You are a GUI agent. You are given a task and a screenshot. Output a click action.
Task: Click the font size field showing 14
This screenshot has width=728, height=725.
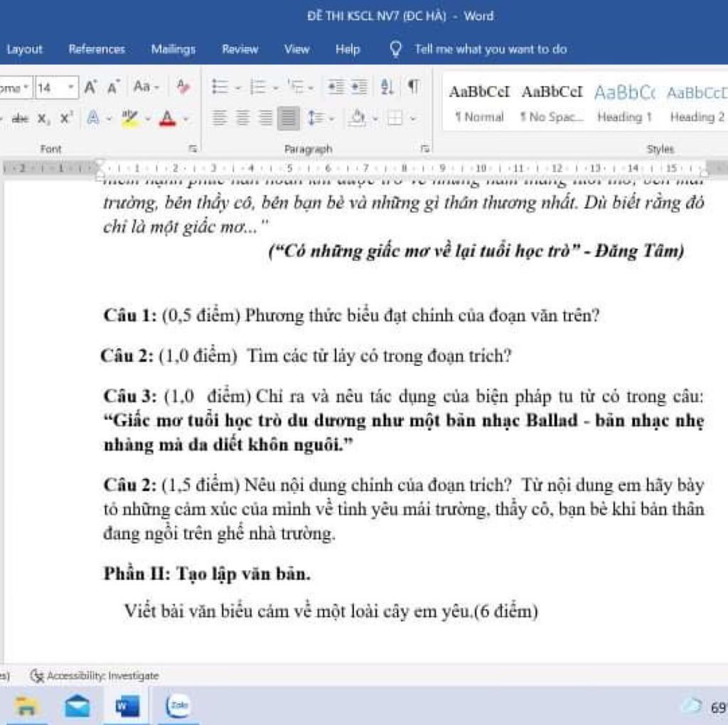click(x=51, y=87)
